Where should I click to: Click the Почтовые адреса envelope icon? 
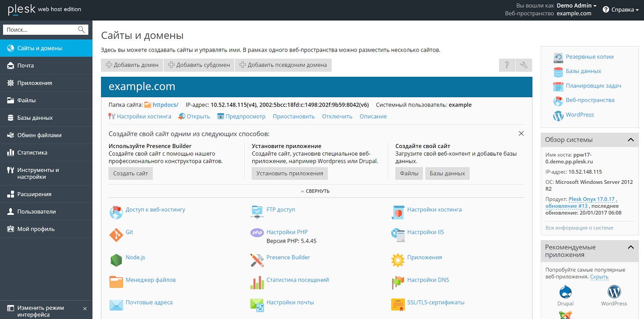[116, 304]
